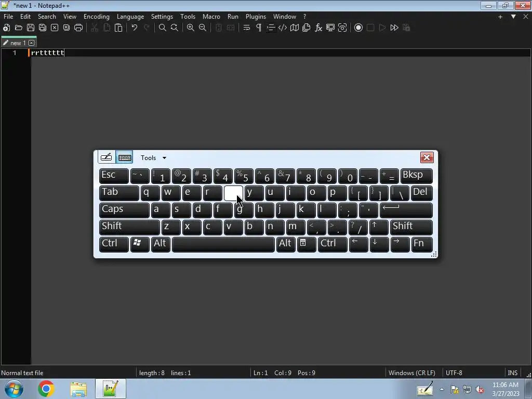This screenshot has width=532, height=399.
Task: Zoom in using the toolbar icon
Action: point(191,28)
